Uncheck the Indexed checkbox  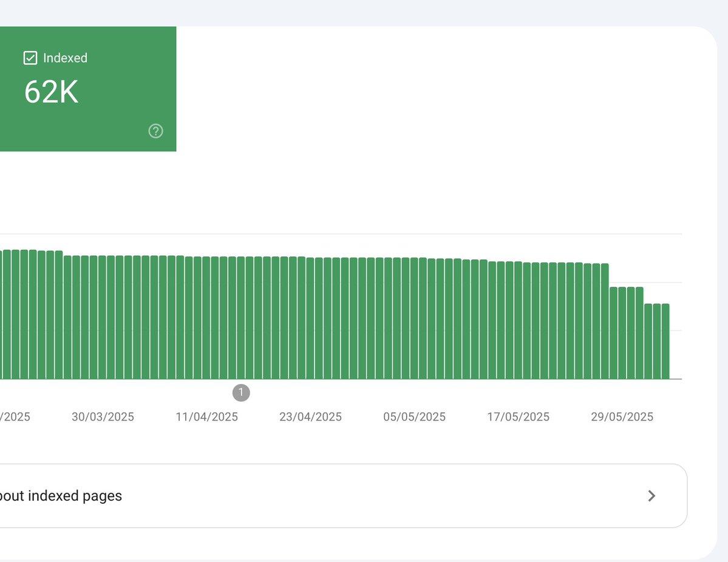pyautogui.click(x=30, y=58)
